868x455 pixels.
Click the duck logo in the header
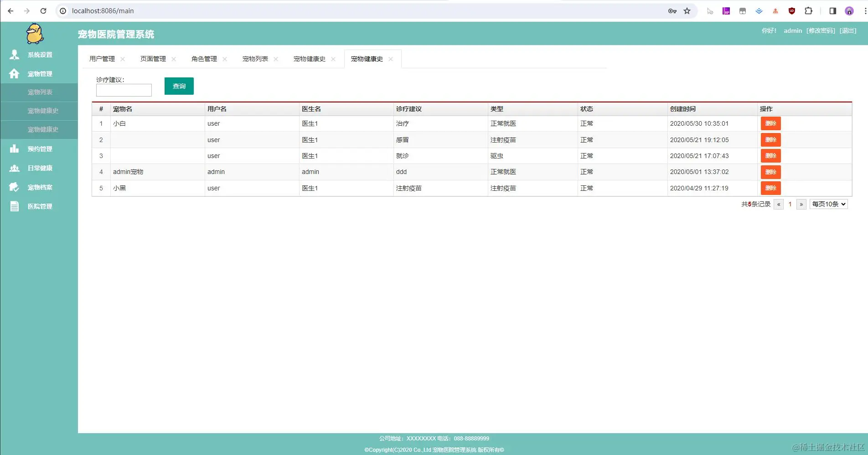(x=35, y=34)
